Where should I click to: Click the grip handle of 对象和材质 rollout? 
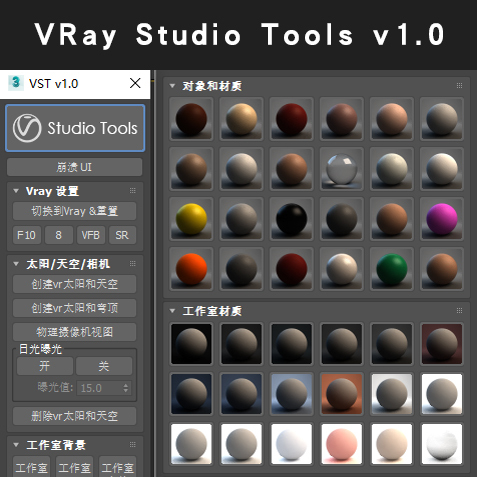(459, 86)
